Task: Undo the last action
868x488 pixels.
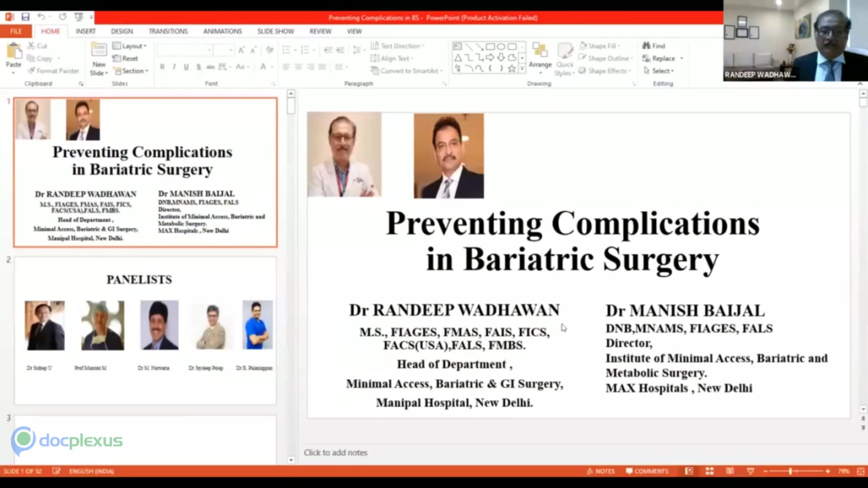Action: pyautogui.click(x=41, y=17)
